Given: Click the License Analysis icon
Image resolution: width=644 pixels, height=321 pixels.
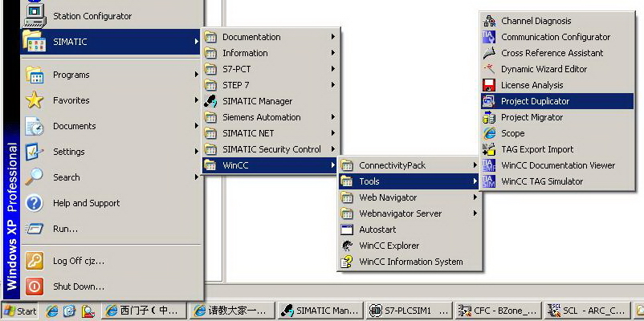Looking at the screenshot, I should pos(488,85).
